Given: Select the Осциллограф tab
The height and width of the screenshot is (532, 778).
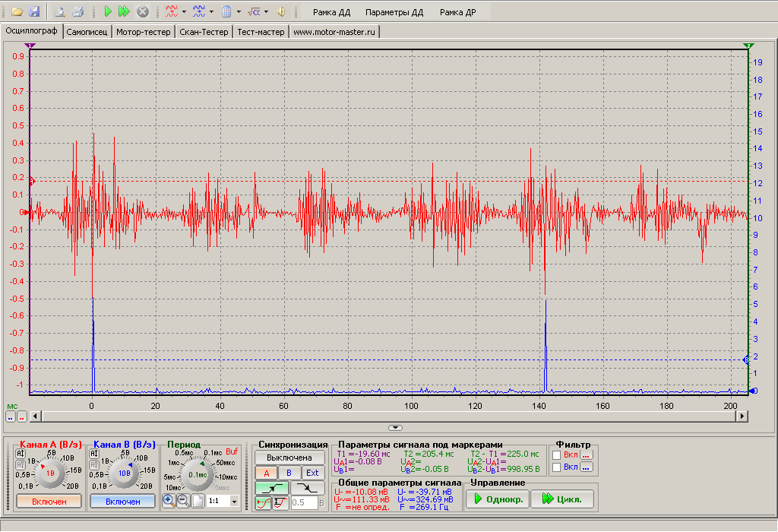Looking at the screenshot, I should point(31,30).
